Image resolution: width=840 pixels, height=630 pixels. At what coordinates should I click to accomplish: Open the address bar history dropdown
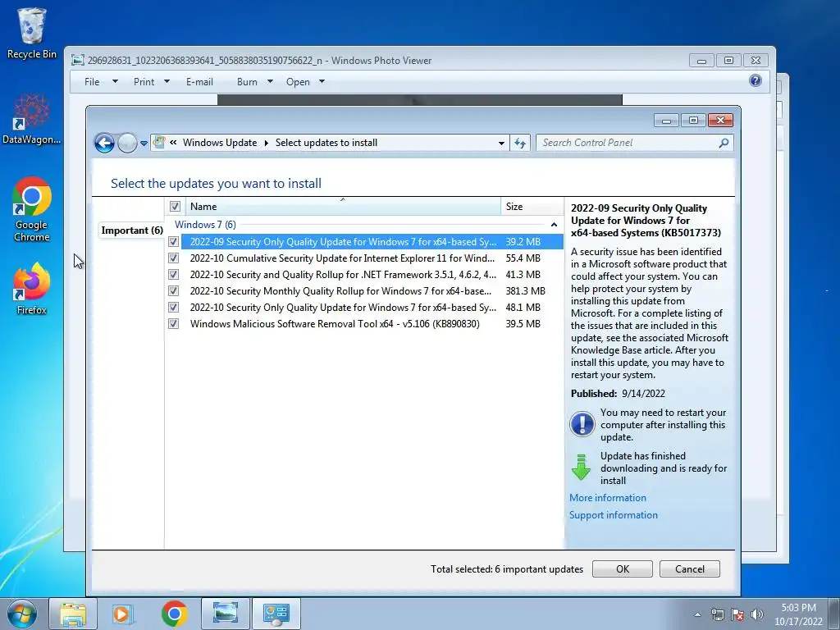(501, 143)
